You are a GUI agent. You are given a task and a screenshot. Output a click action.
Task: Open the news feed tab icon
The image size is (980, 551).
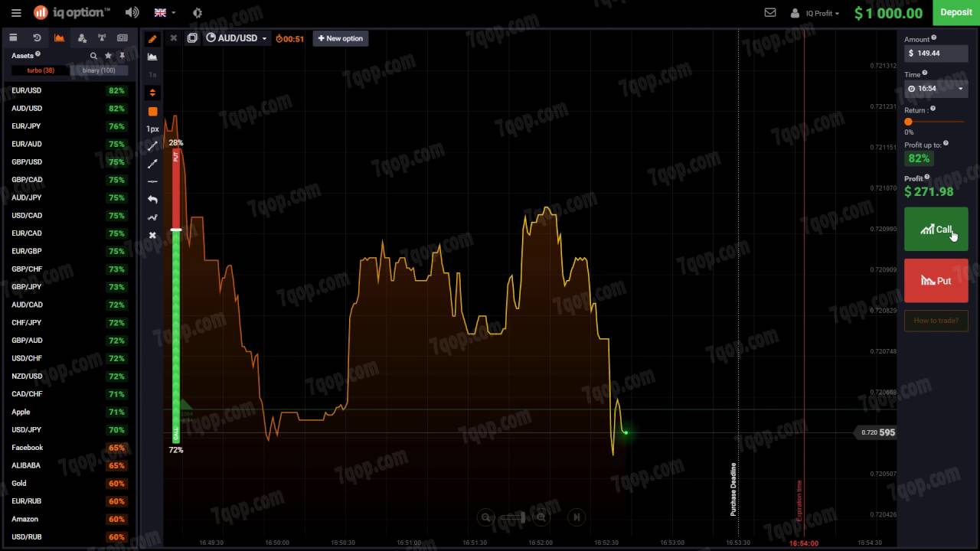[122, 37]
